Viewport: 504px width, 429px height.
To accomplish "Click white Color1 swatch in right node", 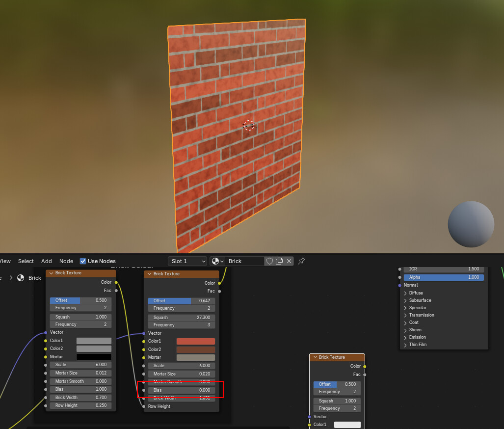I will pyautogui.click(x=347, y=425).
